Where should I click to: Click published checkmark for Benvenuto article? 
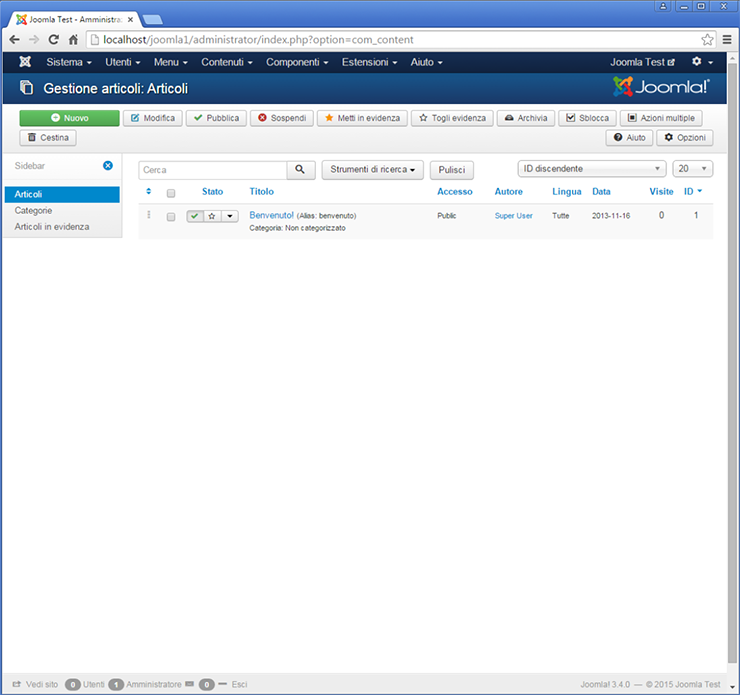[x=195, y=216]
